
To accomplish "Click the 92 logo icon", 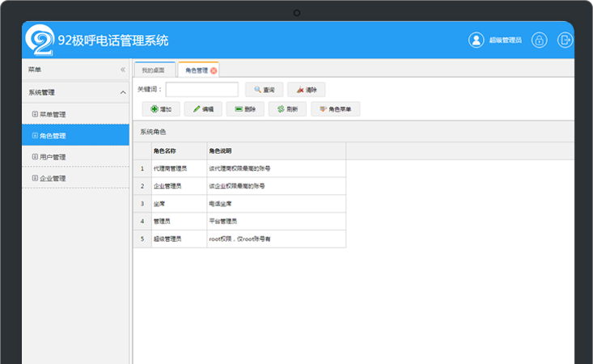I will click(x=40, y=40).
